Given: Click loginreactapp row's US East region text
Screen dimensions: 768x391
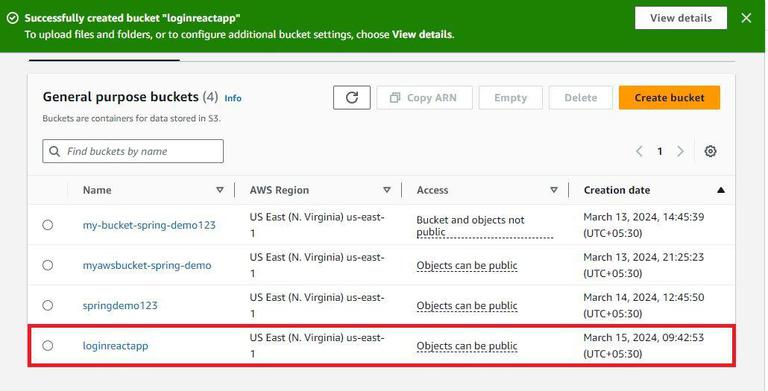Looking at the screenshot, I should (x=317, y=345).
